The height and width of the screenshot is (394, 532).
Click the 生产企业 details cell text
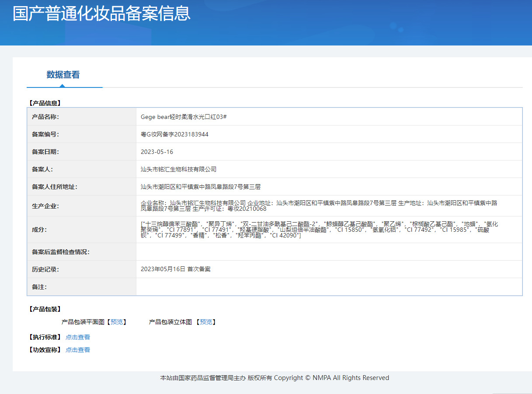(319, 206)
